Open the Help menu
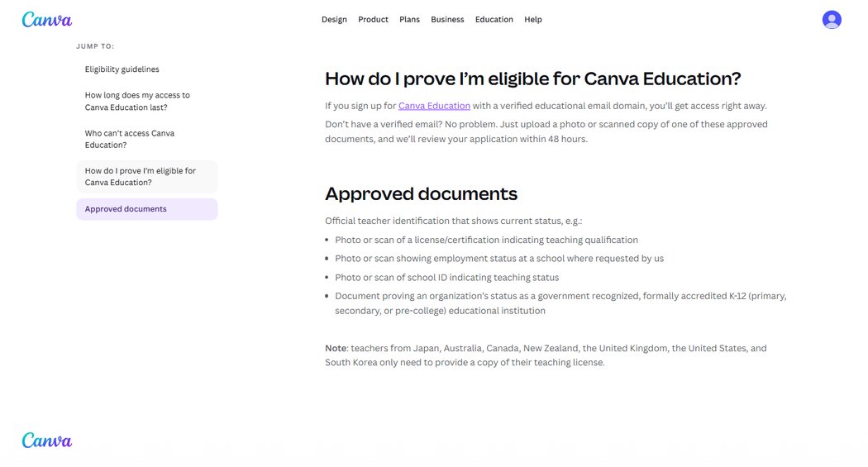The height and width of the screenshot is (467, 868). pos(533,19)
